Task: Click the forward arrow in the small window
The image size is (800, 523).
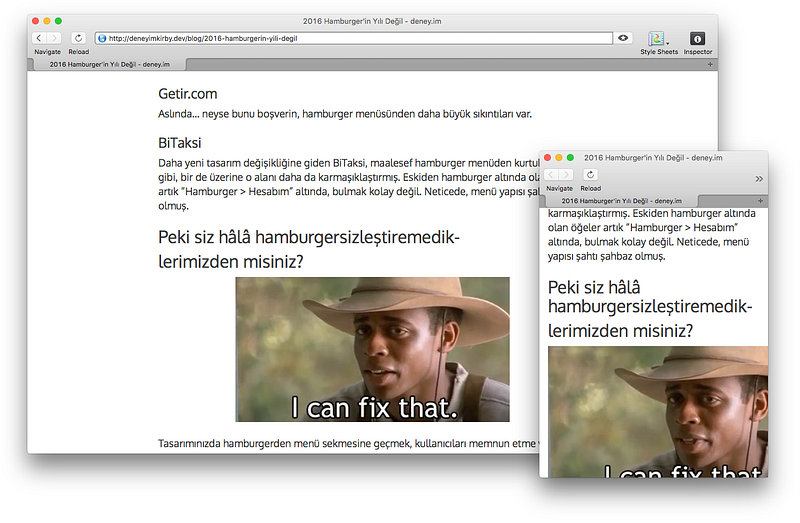Action: pos(566,175)
